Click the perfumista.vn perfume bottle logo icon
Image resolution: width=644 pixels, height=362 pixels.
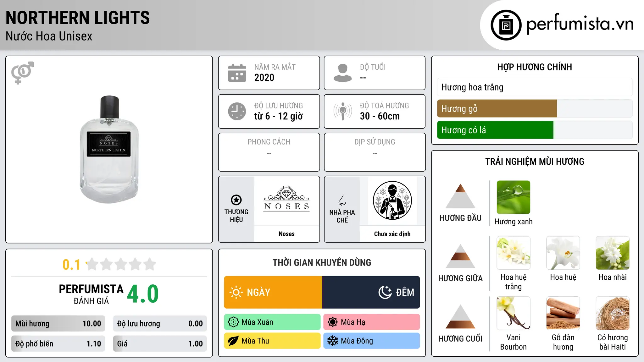pyautogui.click(x=506, y=25)
